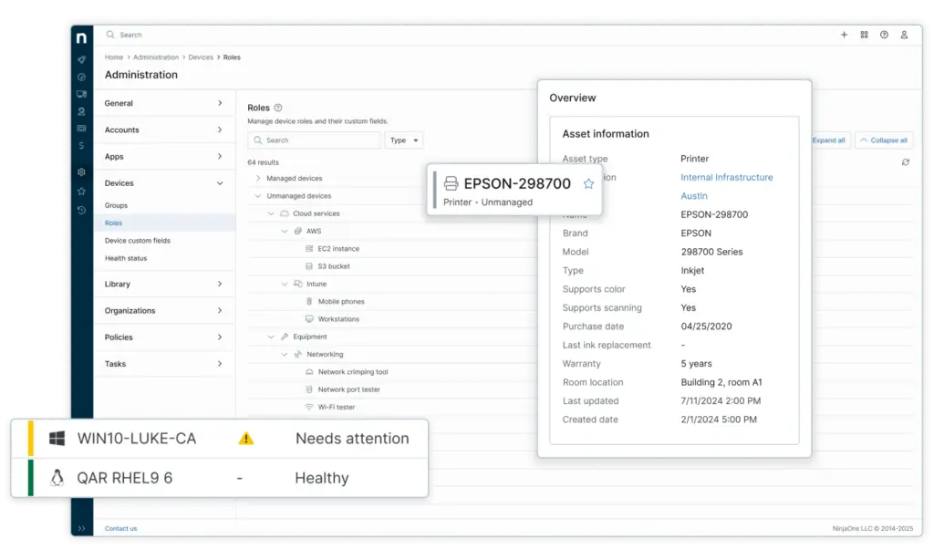Click the Roles search field
The width and height of the screenshot is (934, 560).
click(314, 140)
